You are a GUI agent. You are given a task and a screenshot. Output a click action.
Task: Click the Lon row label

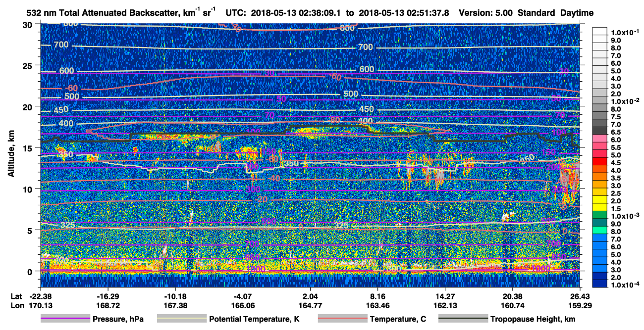coord(17,306)
